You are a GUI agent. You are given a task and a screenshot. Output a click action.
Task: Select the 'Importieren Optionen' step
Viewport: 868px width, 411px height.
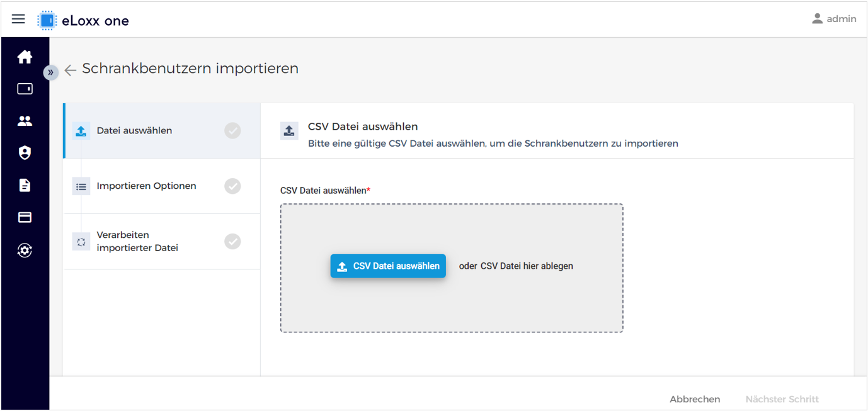[x=162, y=186]
